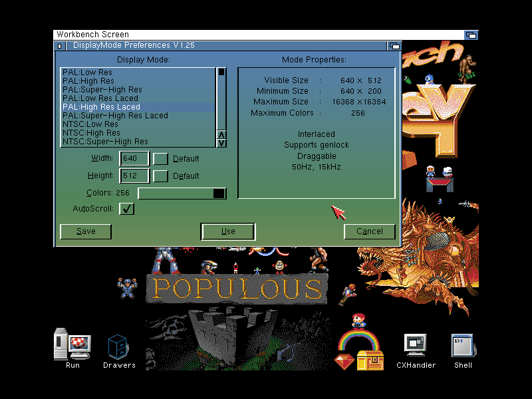
Task: Click the DisplayMode Preferences window depth gadget
Action: 394,46
